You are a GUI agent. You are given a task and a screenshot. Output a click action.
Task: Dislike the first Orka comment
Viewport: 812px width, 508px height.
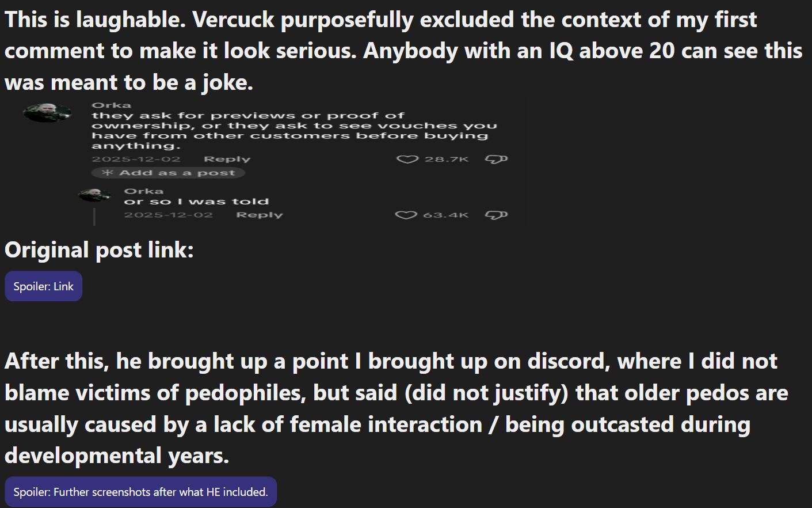[x=496, y=159]
